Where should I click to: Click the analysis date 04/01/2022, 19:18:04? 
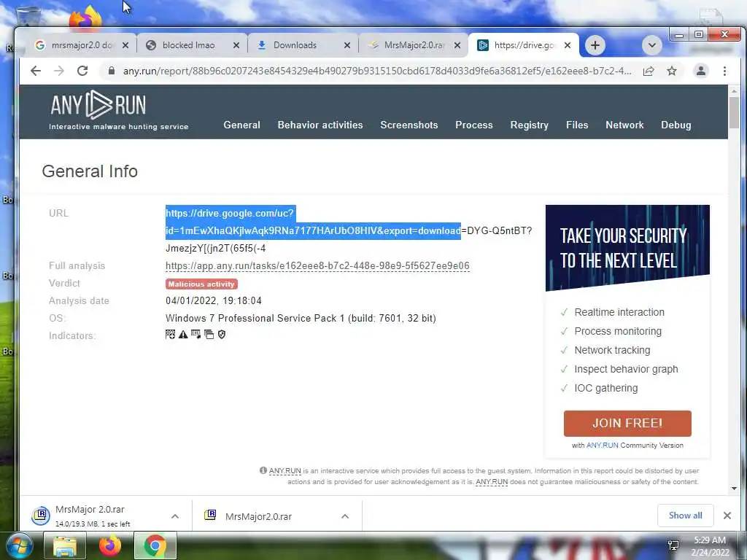[x=214, y=300]
